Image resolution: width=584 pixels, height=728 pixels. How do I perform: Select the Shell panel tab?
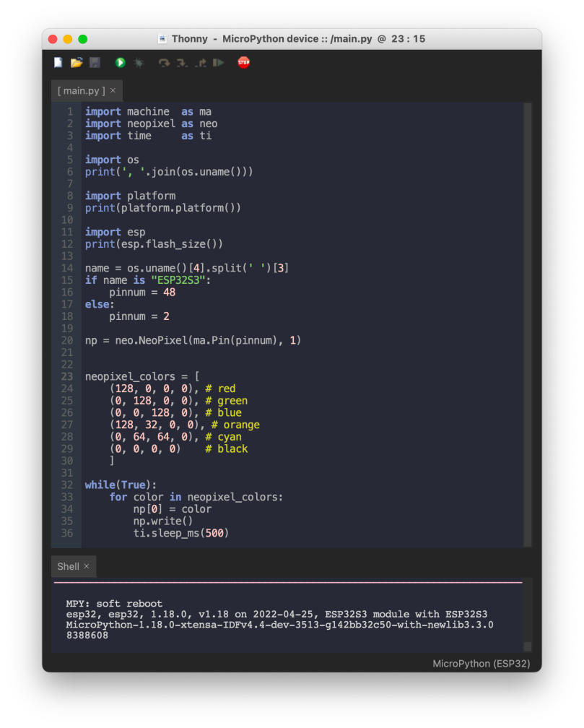pyautogui.click(x=68, y=566)
